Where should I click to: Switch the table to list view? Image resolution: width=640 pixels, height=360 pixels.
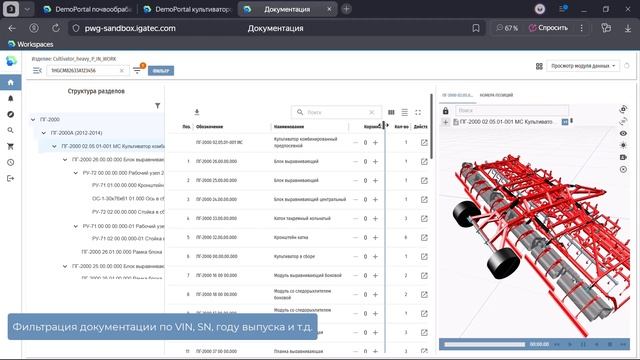coord(404,112)
